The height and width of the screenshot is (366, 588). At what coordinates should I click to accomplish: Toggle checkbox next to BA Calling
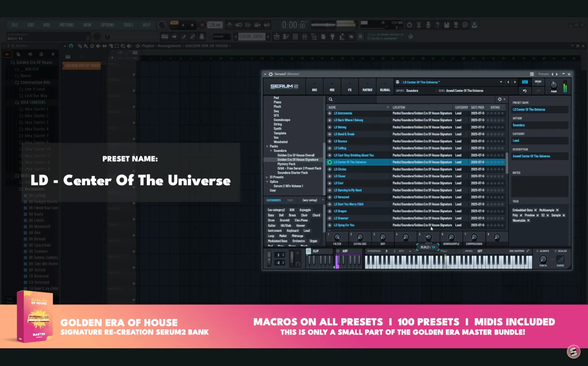25,196
